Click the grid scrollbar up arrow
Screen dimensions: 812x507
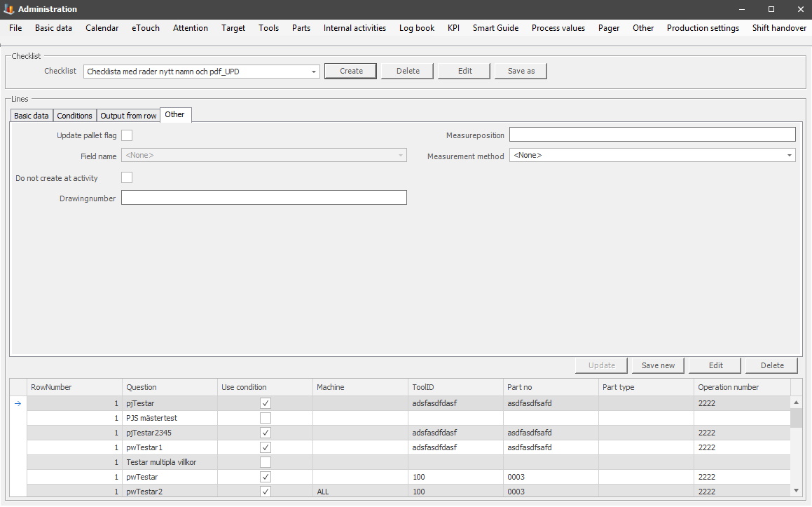pyautogui.click(x=796, y=403)
